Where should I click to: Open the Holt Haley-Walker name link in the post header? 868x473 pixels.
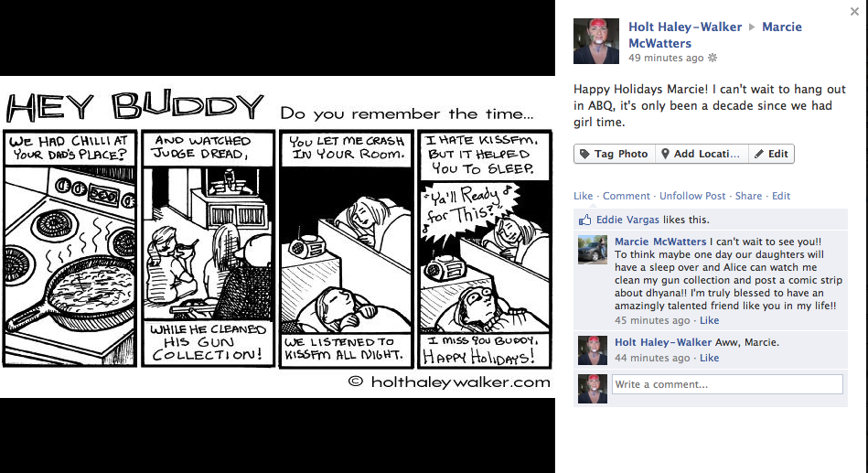coord(685,27)
